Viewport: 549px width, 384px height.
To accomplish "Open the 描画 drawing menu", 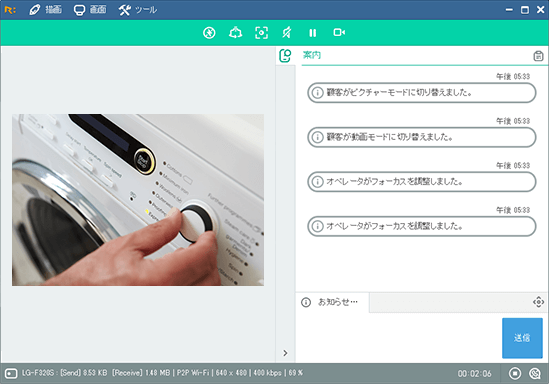I will [x=45, y=10].
